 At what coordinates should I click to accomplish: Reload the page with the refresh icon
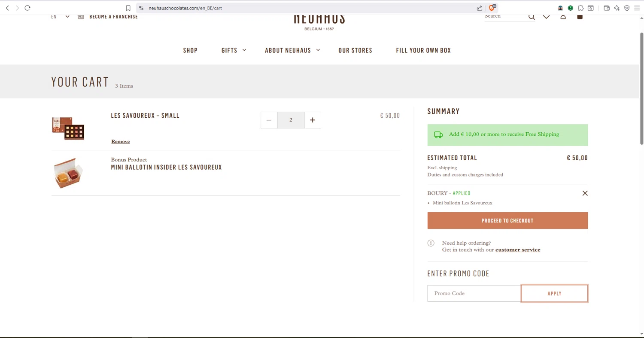click(x=27, y=8)
